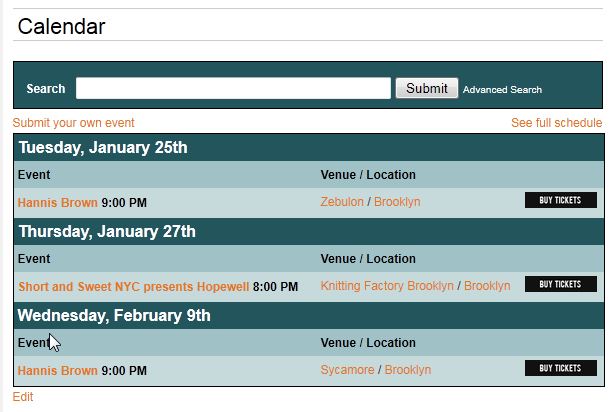Click Brooklyn location next to Sycamore
This screenshot has height=412, width=612.
408,370
